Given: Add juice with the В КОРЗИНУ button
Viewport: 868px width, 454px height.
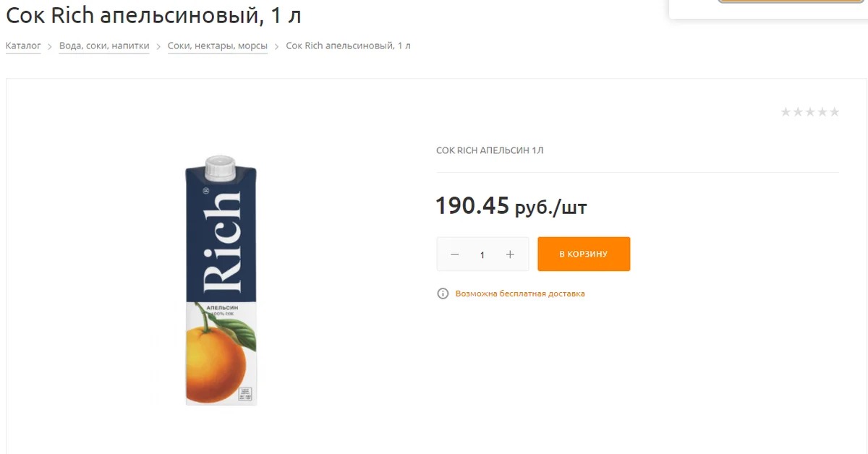Looking at the screenshot, I should pyautogui.click(x=584, y=254).
